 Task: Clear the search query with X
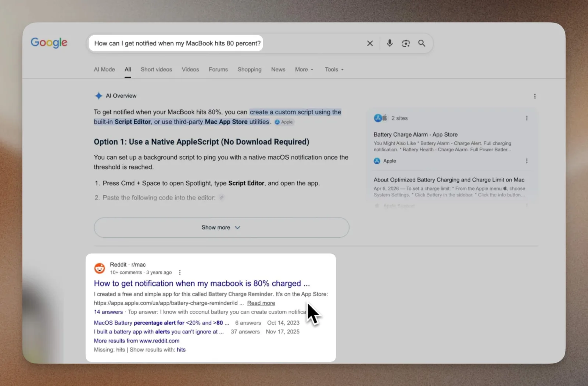point(370,43)
